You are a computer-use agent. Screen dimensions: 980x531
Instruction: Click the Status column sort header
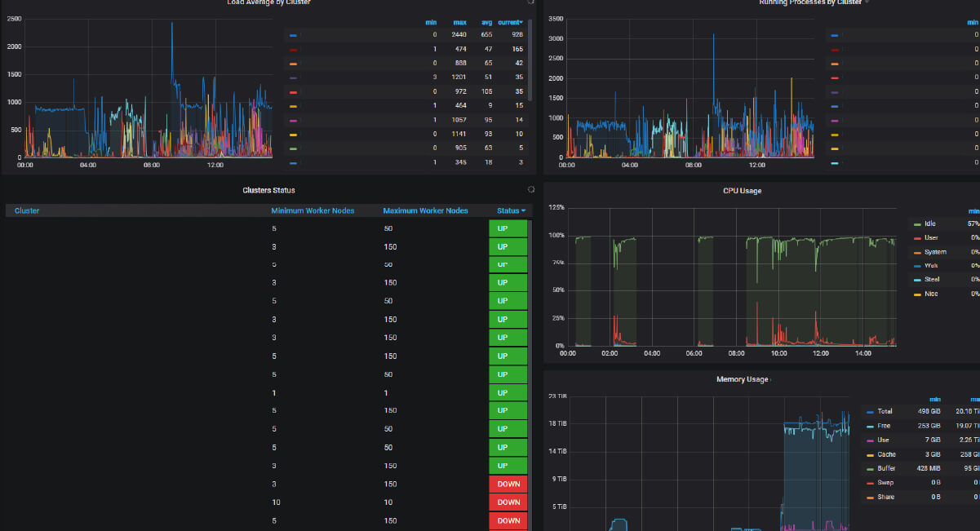coord(511,210)
